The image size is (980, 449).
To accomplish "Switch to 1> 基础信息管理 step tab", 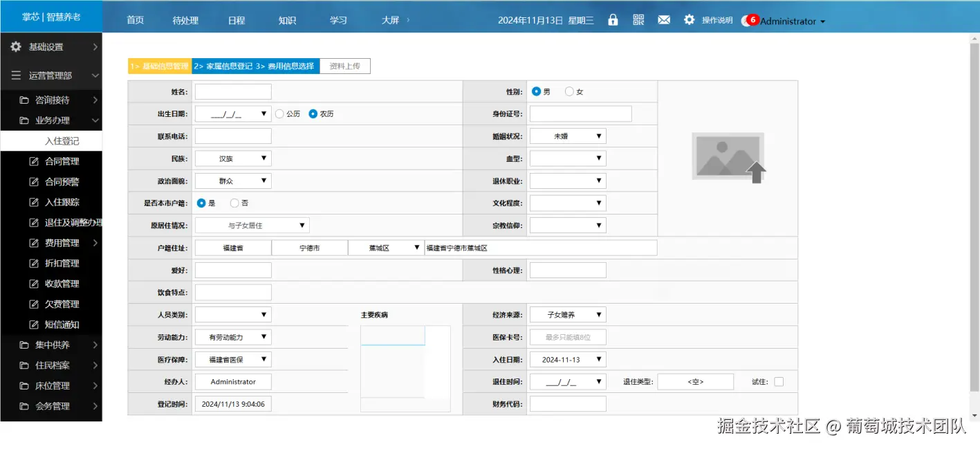I will [160, 66].
